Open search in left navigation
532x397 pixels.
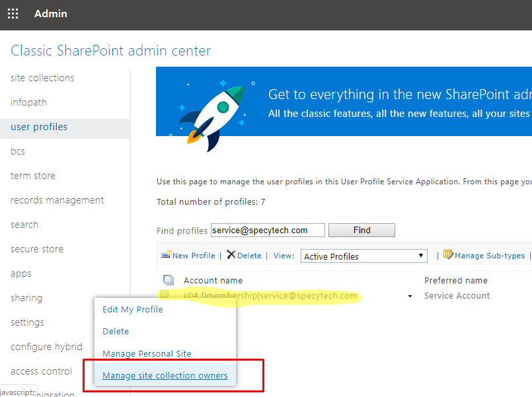click(x=24, y=225)
